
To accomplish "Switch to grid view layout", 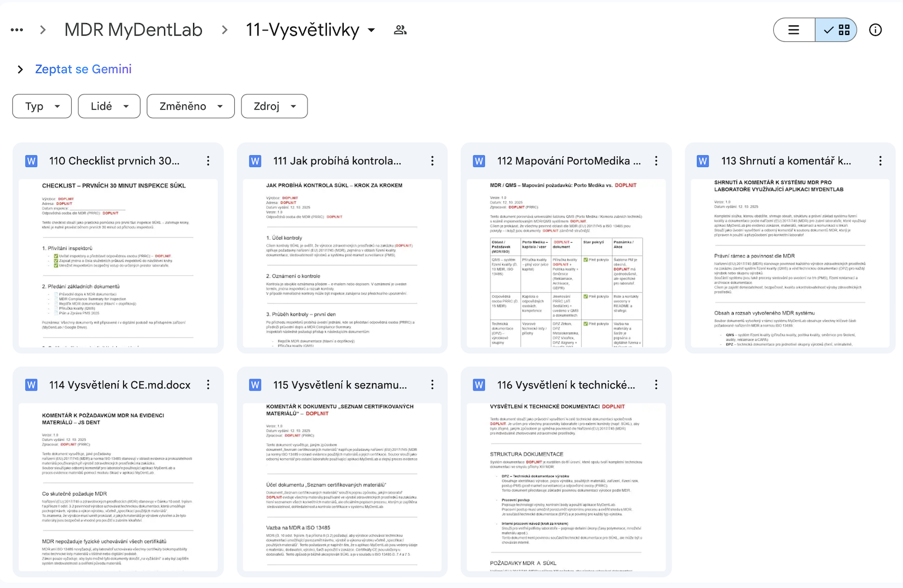I will coord(836,30).
